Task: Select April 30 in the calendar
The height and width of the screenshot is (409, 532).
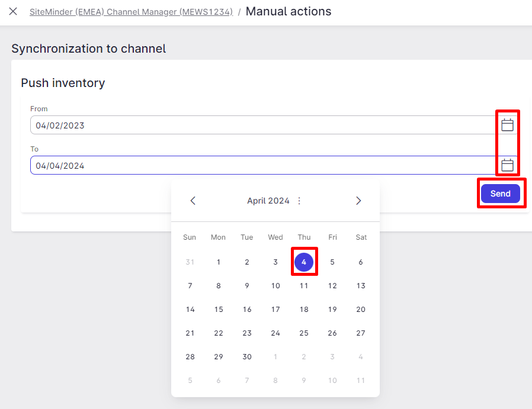Action: point(247,356)
